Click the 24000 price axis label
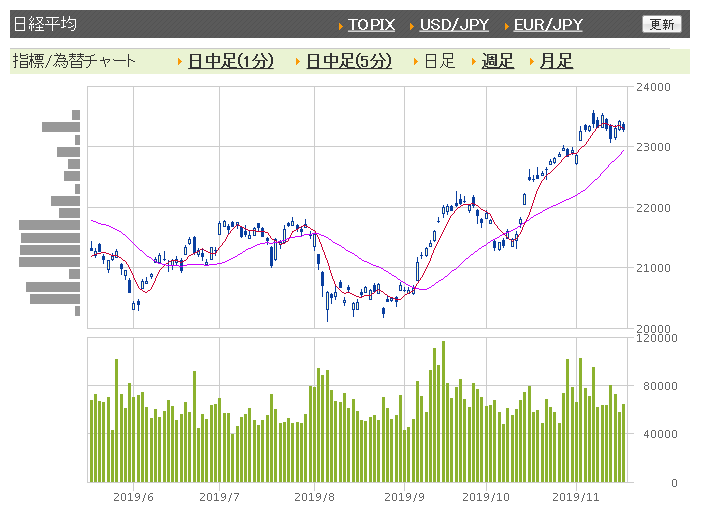Viewport: 701px width, 525px height. click(x=653, y=87)
